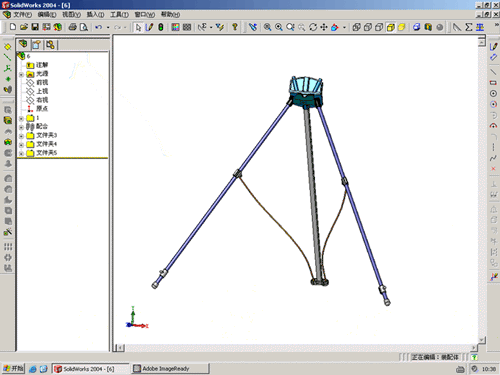Open the dropdown arrow beside Undo
The image size is (500, 375).
point(108,27)
